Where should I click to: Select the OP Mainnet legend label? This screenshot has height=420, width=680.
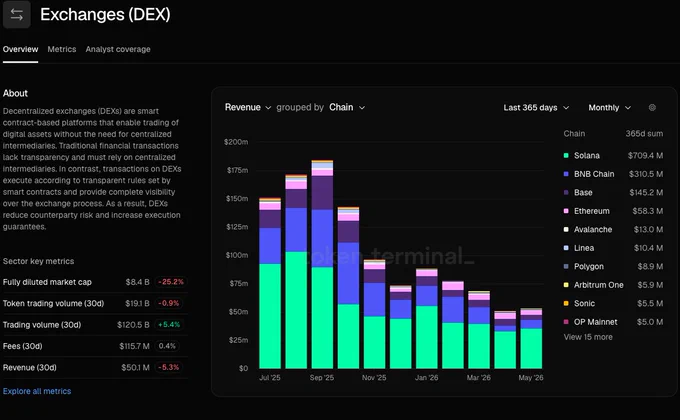pyautogui.click(x=595, y=322)
